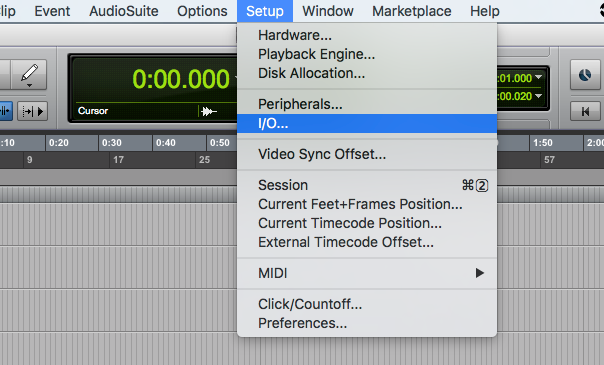The image size is (604, 365).
Task: Open the MIDI submenu arrow
Action: (x=480, y=273)
